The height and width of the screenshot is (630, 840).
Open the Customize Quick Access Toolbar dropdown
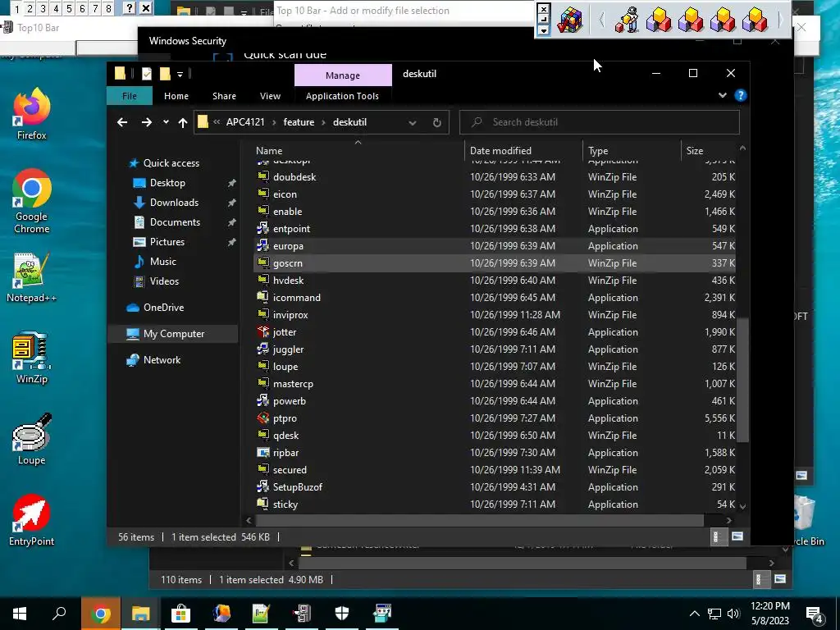tap(180, 74)
